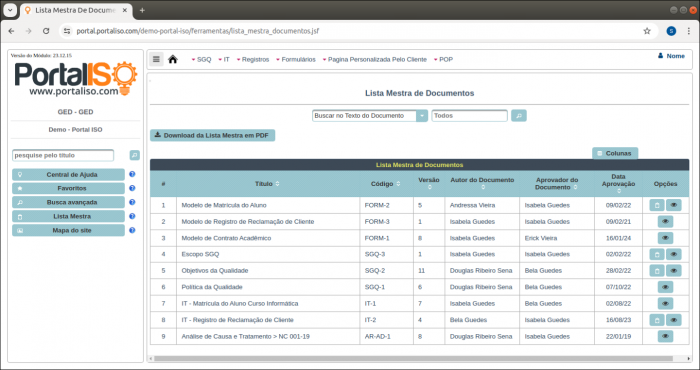Select the FORM-2 code cell
The width and height of the screenshot is (700, 370).
tap(386, 205)
